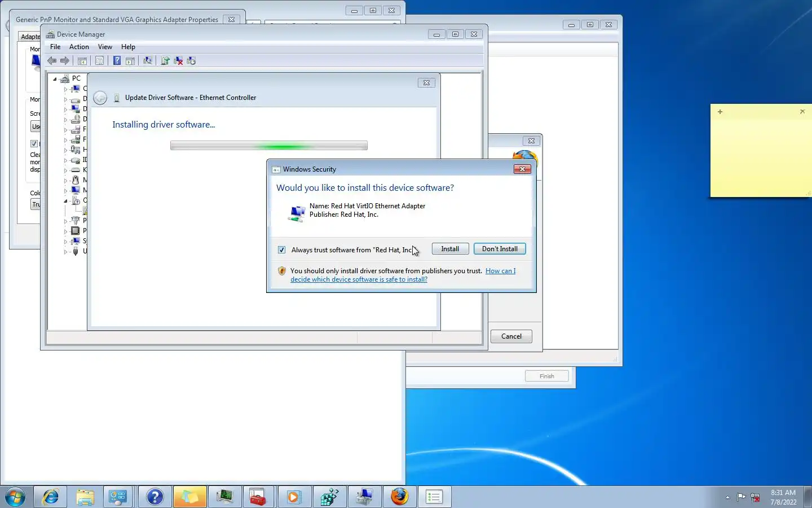This screenshot has width=812, height=508.
Task: Open Properties from the Device Manager toolbar
Action: [x=99, y=61]
